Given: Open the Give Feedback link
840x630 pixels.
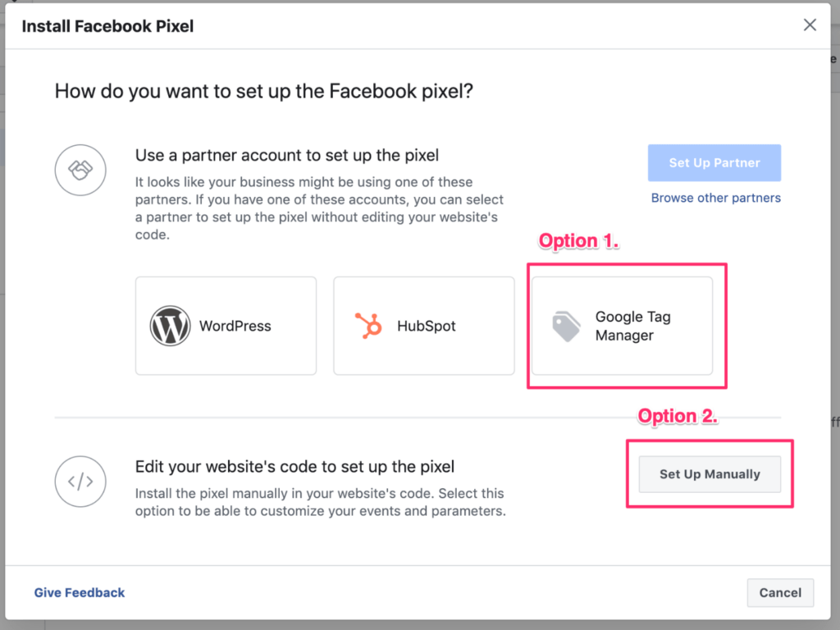Looking at the screenshot, I should click(80, 592).
